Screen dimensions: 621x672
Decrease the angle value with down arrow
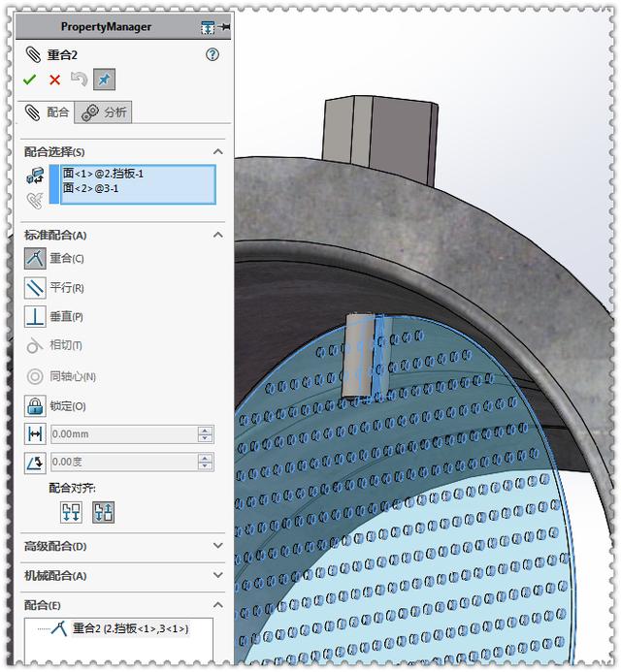[x=205, y=465]
